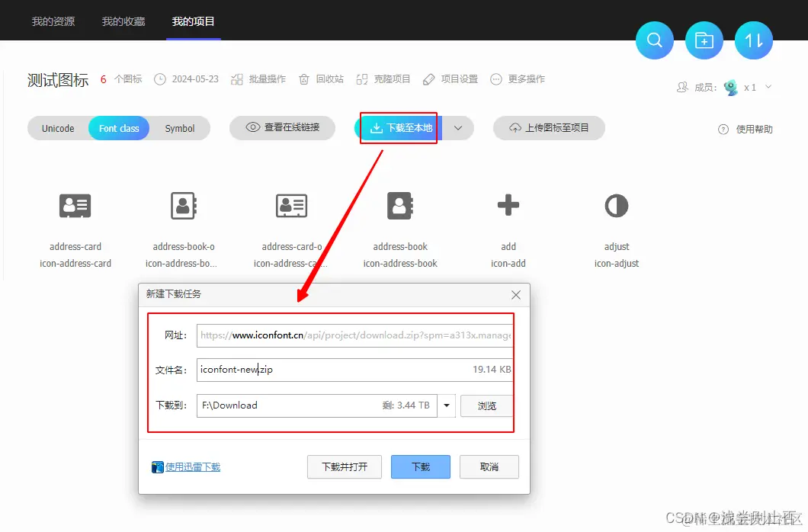This screenshot has height=532, width=808.
Task: Switch to Font class mode
Action: 119,128
